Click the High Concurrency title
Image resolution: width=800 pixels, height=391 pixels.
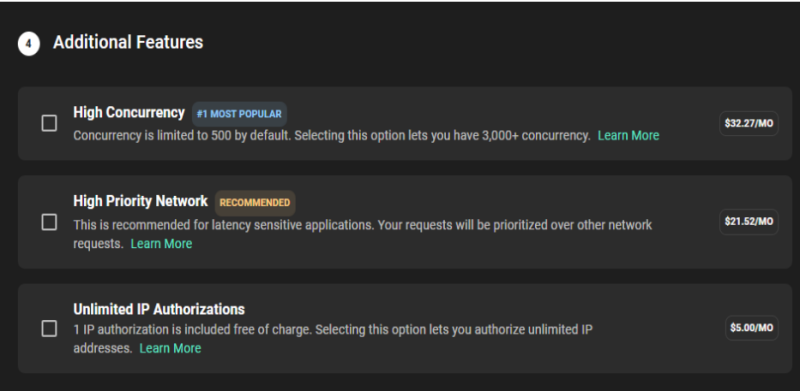point(129,112)
